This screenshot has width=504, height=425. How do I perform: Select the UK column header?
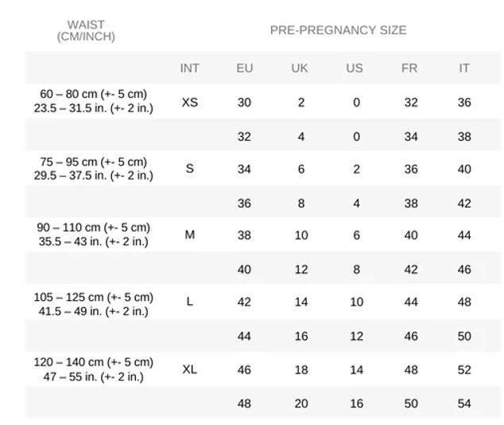point(300,68)
